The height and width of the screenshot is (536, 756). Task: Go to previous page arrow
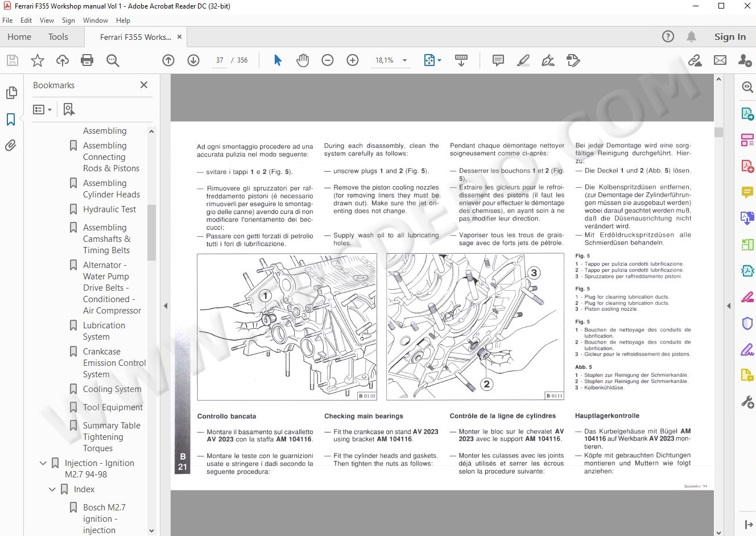click(x=168, y=60)
